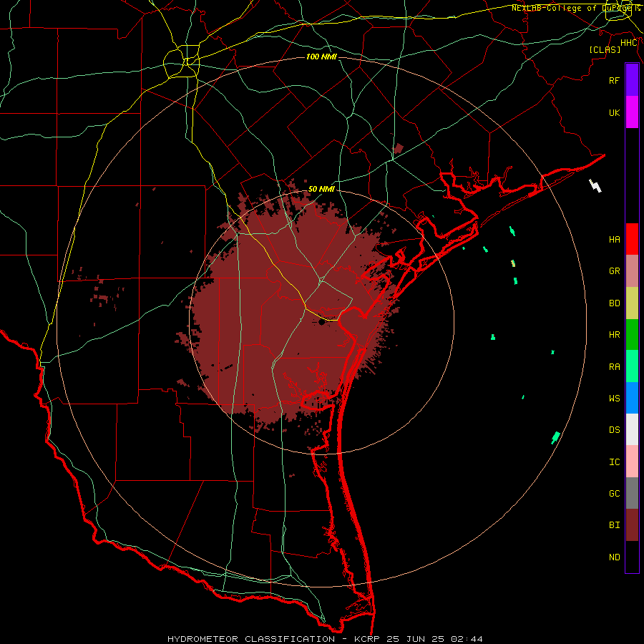
Task: Pick the light pink IC swatch
Action: 632,462
